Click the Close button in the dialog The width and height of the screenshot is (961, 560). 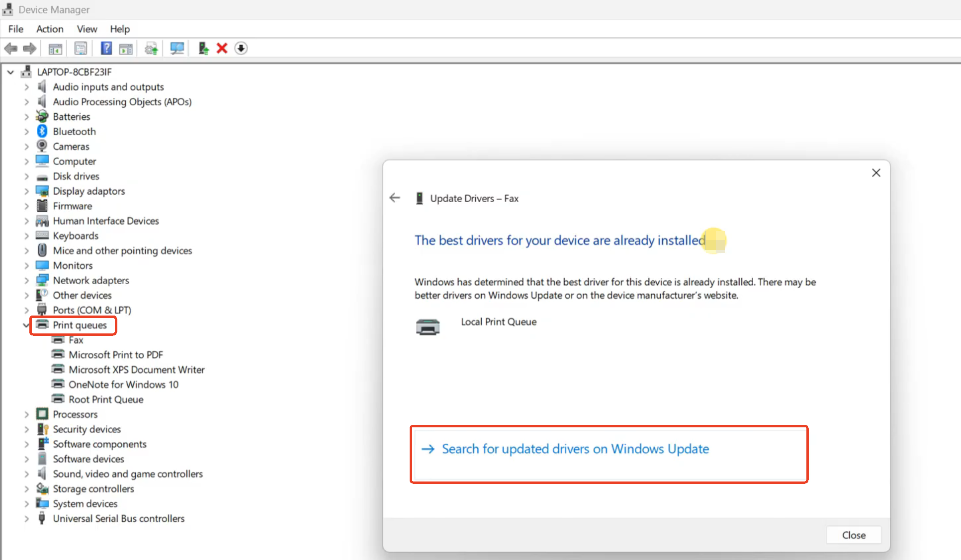tap(854, 535)
